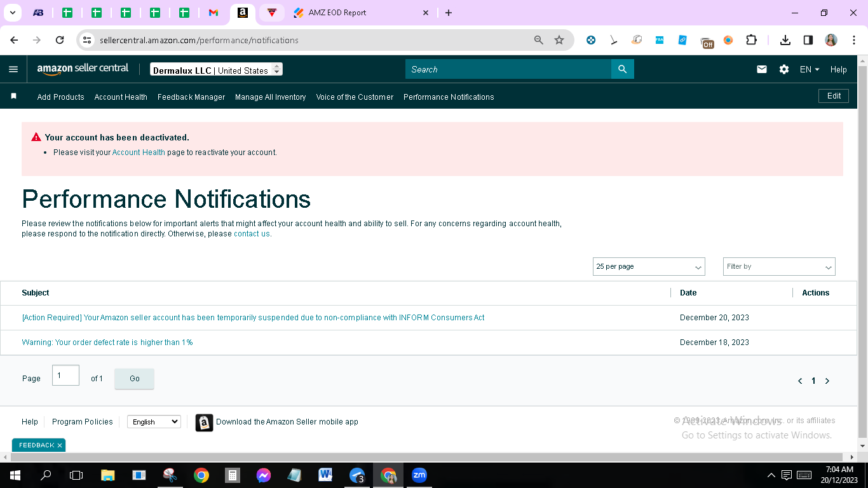Click the page number input field
The width and height of the screenshot is (868, 488).
point(65,375)
